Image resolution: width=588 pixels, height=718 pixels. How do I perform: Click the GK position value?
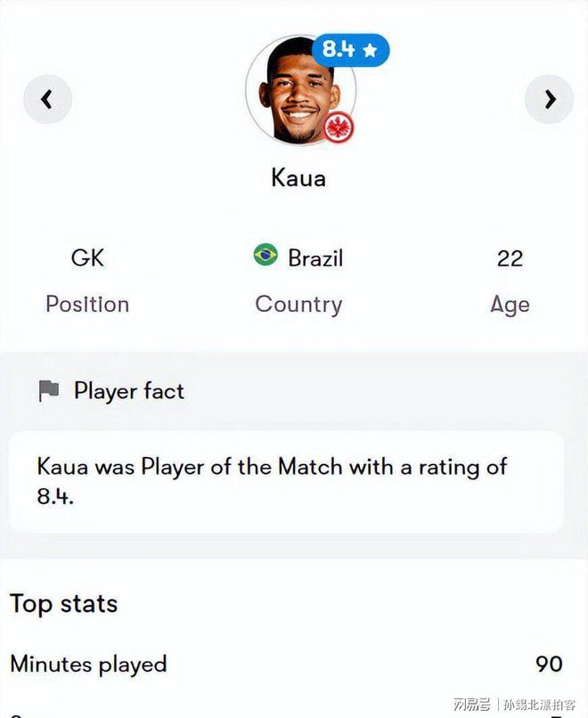(87, 258)
